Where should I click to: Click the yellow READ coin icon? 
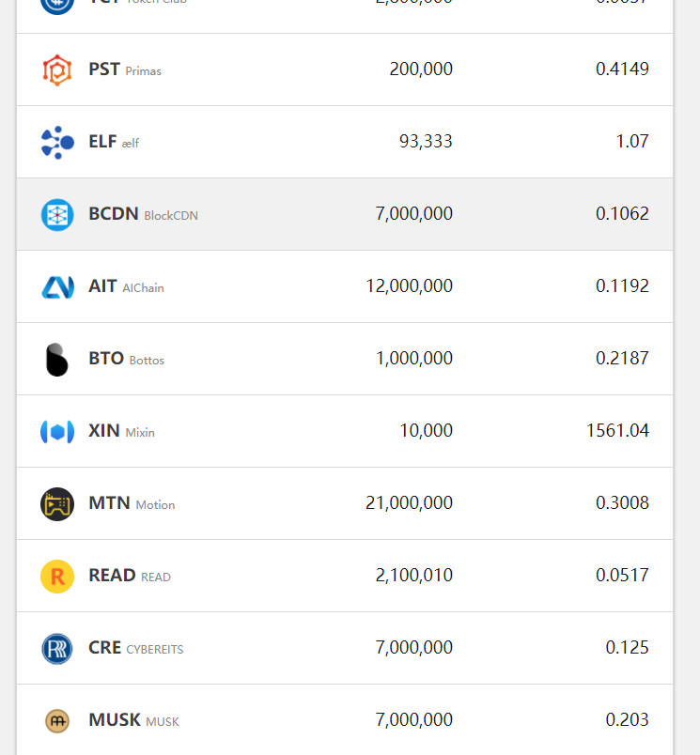(57, 577)
